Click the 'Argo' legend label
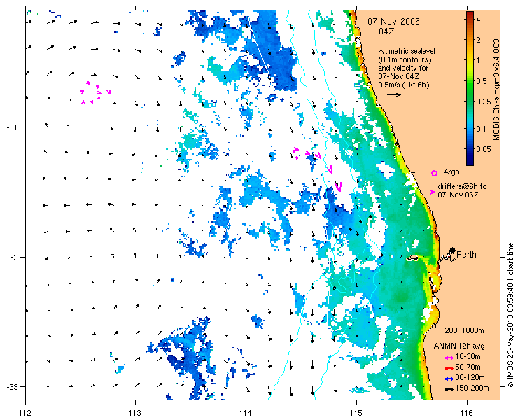The image size is (518, 420). click(x=451, y=171)
